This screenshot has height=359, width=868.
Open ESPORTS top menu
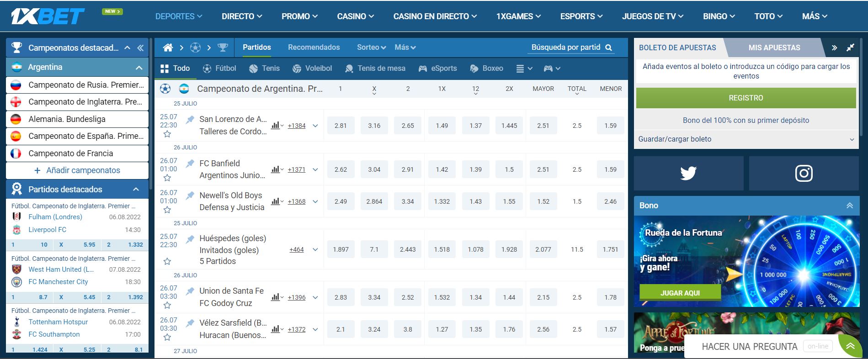click(x=581, y=16)
